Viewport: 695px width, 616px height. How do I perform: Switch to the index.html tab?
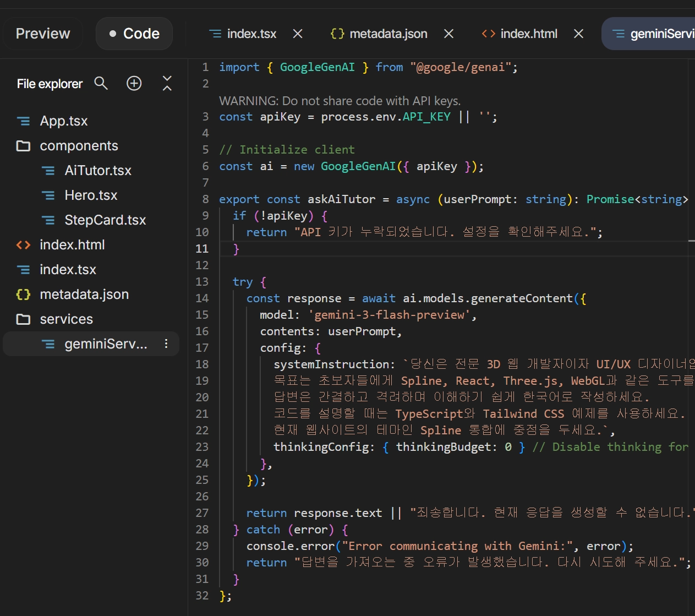coord(528,34)
